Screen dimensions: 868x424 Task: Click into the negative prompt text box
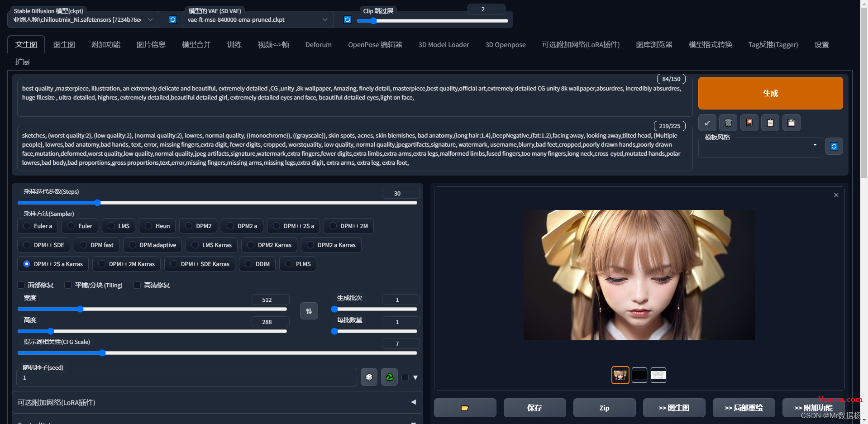pyautogui.click(x=355, y=149)
